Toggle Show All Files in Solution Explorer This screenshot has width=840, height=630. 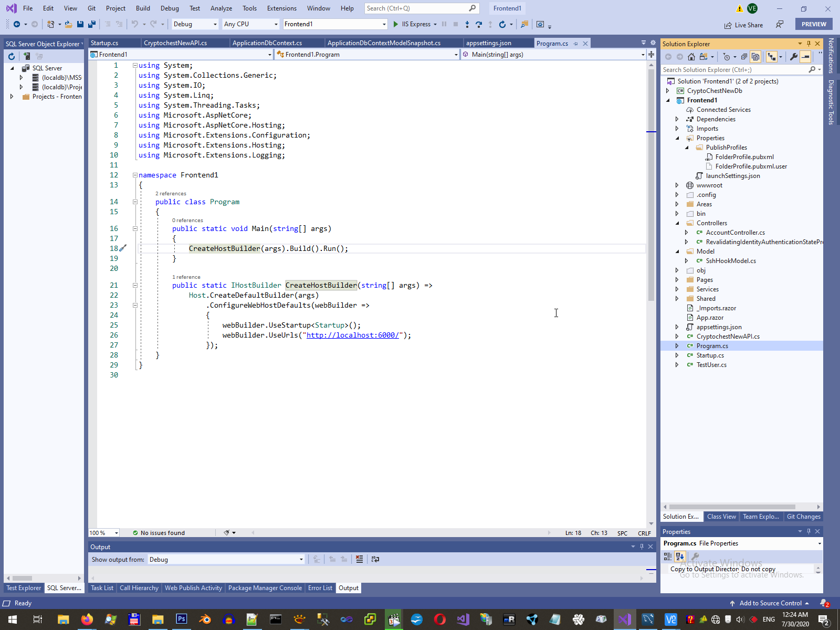coord(755,57)
